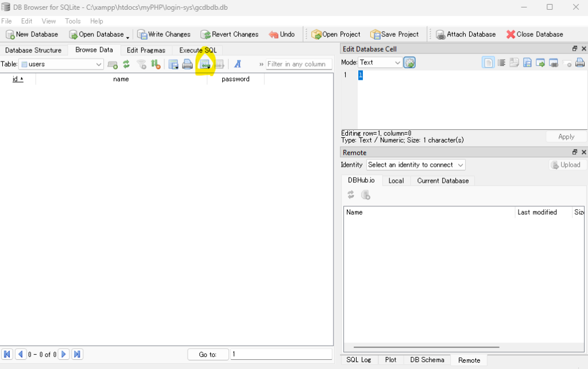Open the font formatting 'A' icon
Screen dimensions: 588x369
(237, 64)
